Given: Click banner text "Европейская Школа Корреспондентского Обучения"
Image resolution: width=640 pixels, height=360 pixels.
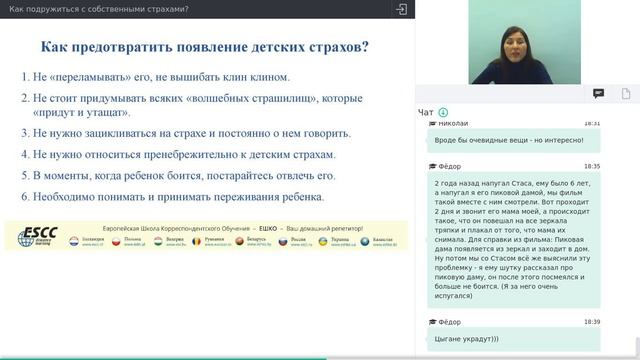Looking at the screenshot, I should [x=176, y=229].
